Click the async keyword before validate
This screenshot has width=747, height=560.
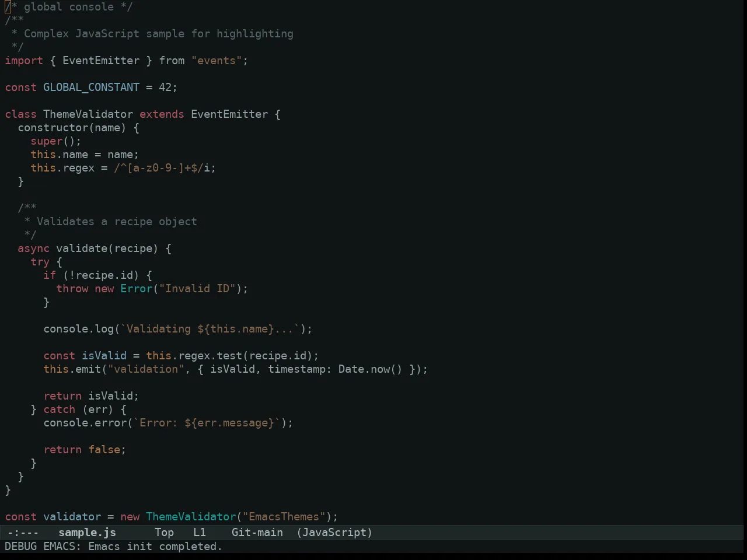[x=34, y=249]
